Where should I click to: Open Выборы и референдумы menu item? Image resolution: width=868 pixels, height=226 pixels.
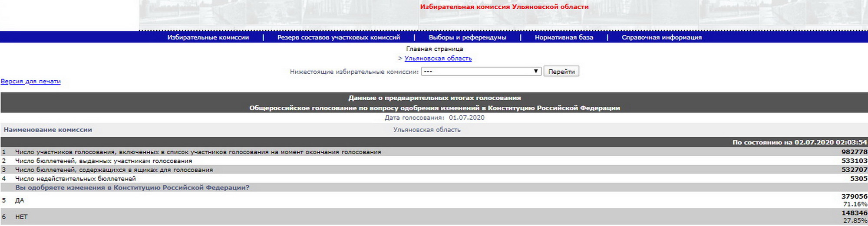467,37
